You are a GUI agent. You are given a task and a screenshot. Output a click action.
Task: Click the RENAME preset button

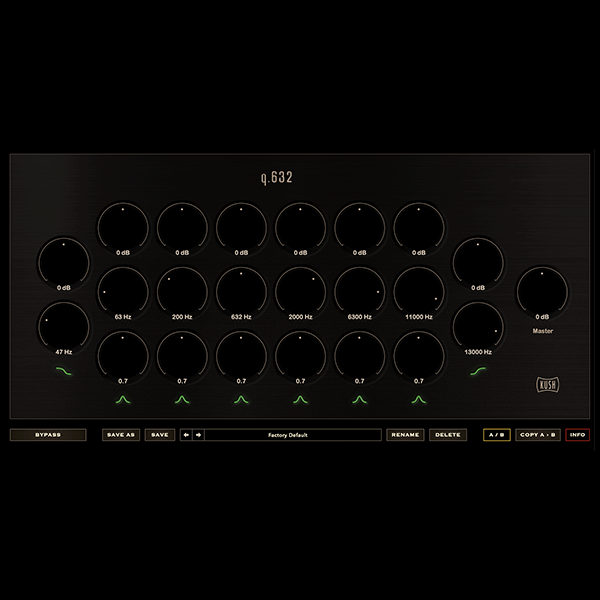pos(405,435)
